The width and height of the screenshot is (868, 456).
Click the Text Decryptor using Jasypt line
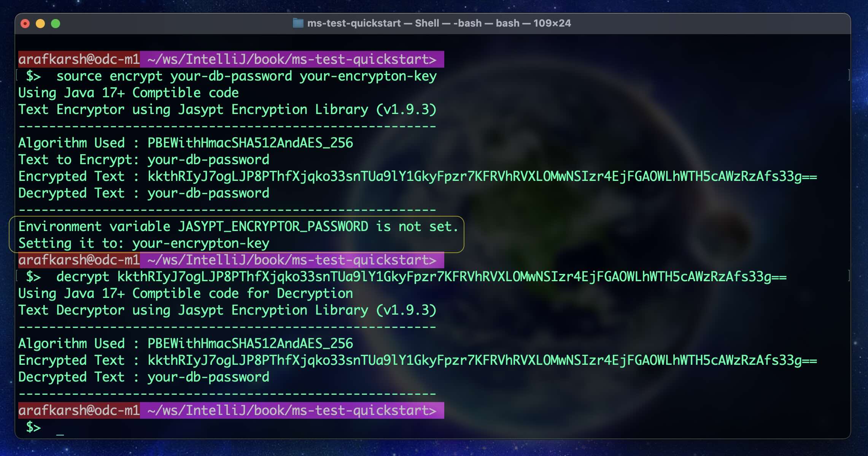click(227, 310)
